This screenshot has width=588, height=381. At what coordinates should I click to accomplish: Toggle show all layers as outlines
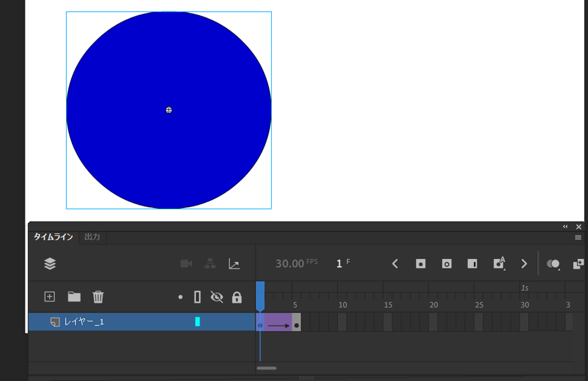[x=197, y=297]
